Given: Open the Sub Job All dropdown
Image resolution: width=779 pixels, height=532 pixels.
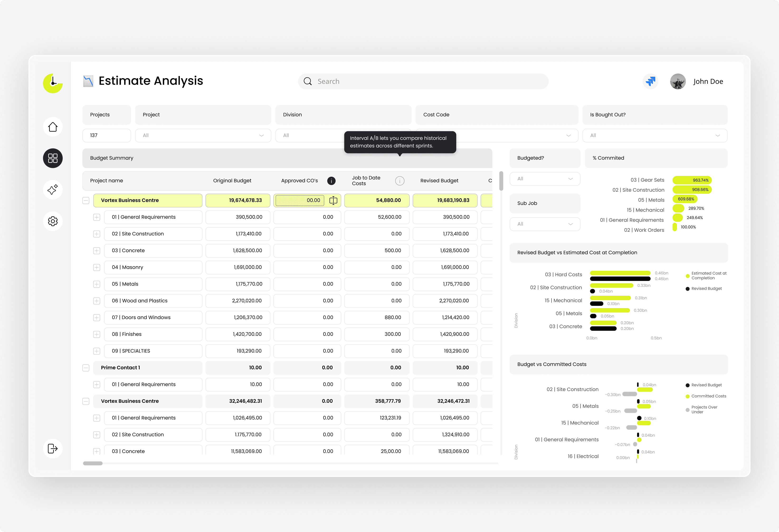Looking at the screenshot, I should 545,224.
